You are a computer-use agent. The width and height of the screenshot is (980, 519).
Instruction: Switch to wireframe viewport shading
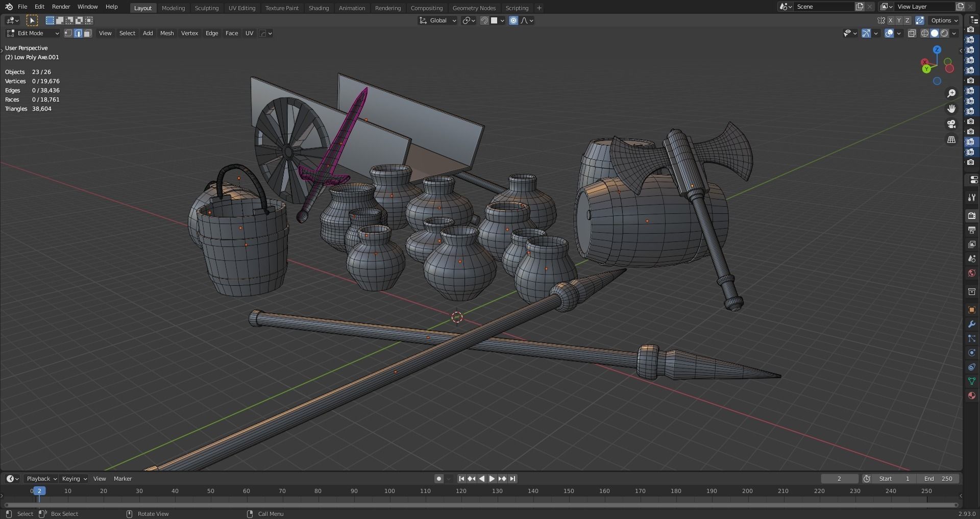(925, 33)
